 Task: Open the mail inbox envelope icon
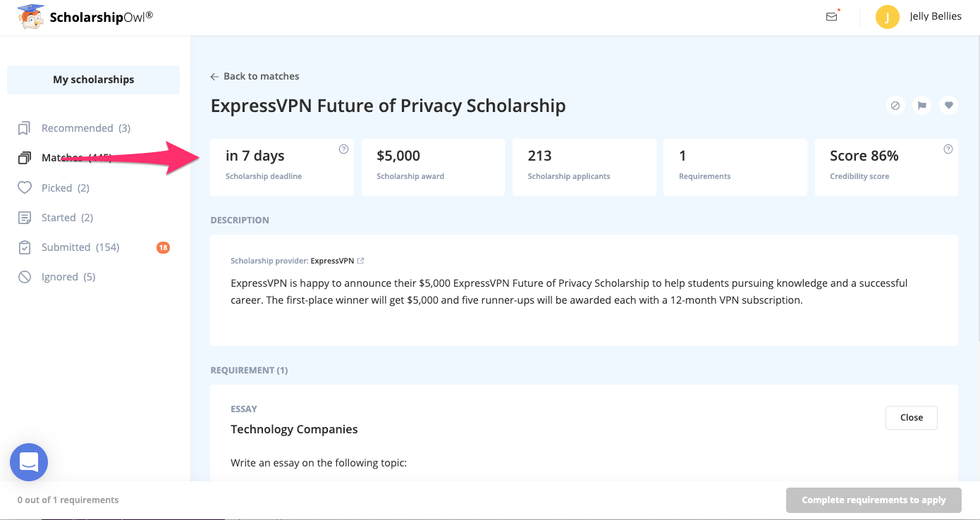tap(832, 17)
